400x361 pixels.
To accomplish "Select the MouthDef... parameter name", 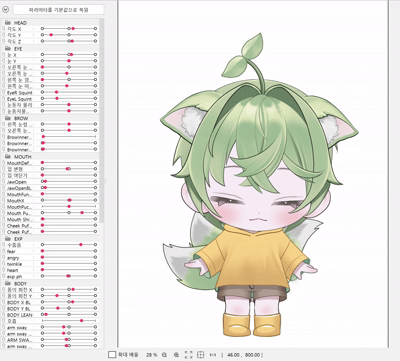I will (x=19, y=163).
